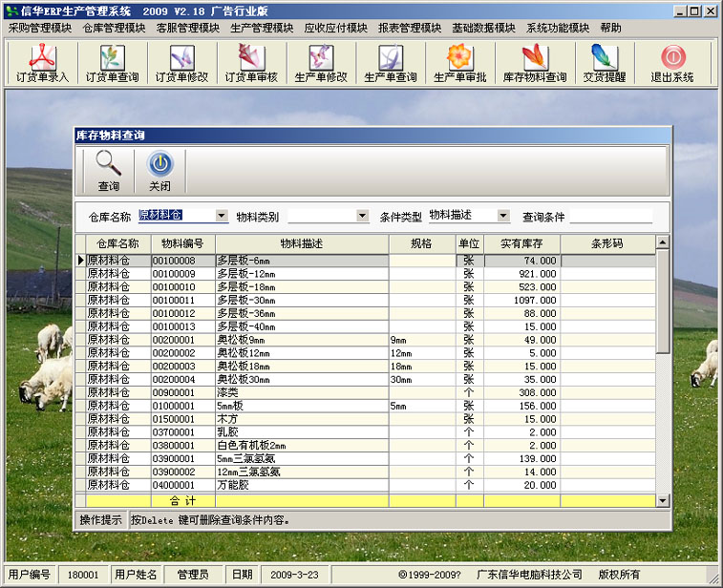Open 基础数据模块 menu

point(483,28)
